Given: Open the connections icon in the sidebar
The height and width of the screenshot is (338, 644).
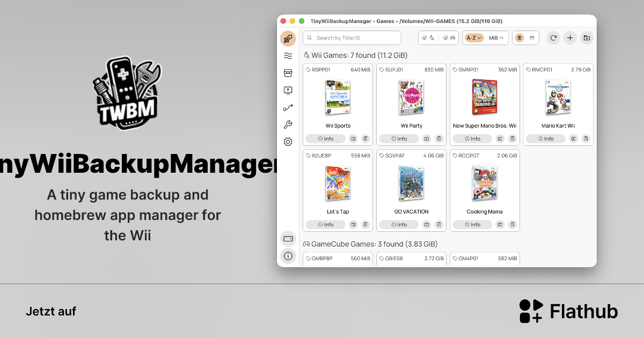Looking at the screenshot, I should (288, 107).
